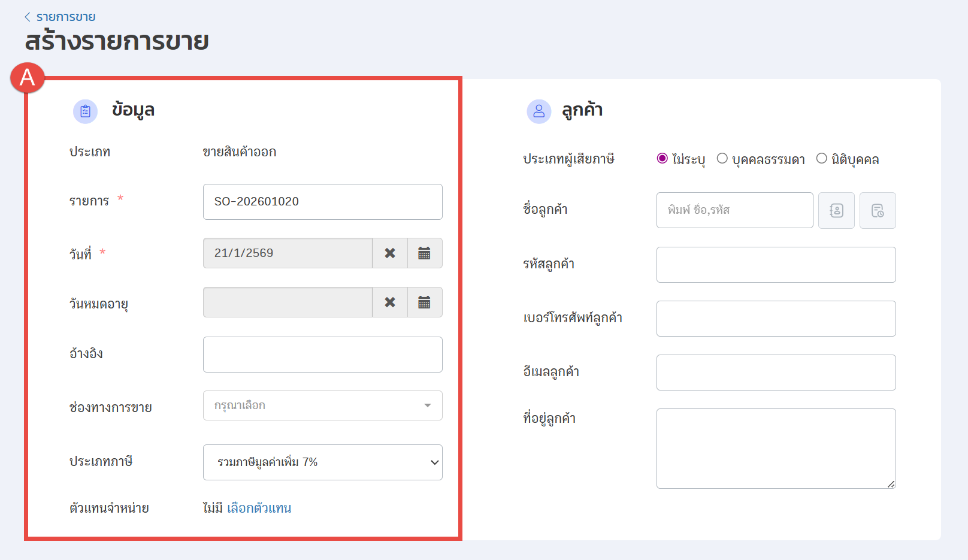This screenshot has height=560, width=968.
Task: Click the ข้อมูล clipboard section icon
Action: 85,111
